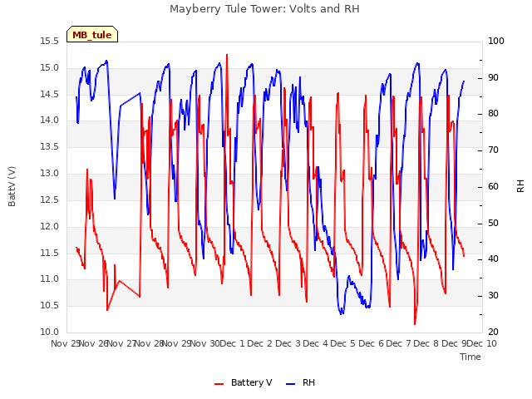Click the 'BattV (V)' left axis label

[x=12, y=186]
